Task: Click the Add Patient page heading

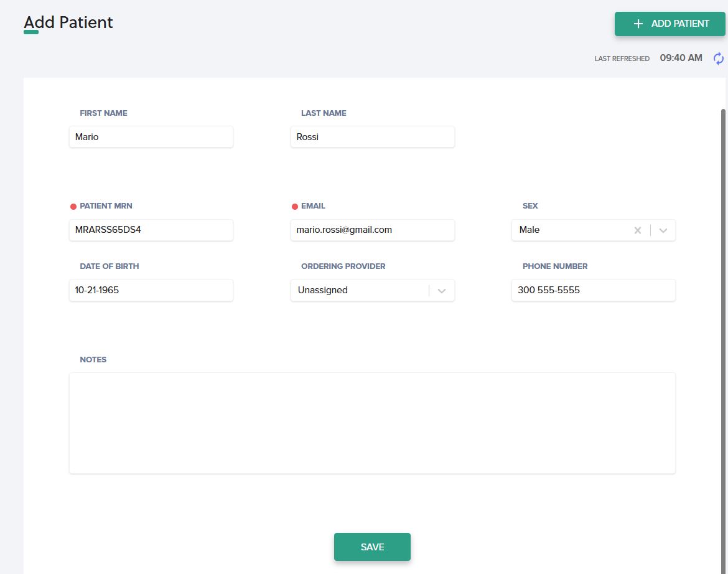Action: pyautogui.click(x=68, y=23)
